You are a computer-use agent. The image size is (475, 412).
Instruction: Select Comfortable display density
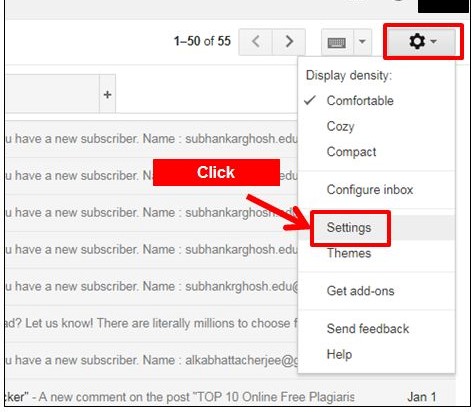(360, 100)
